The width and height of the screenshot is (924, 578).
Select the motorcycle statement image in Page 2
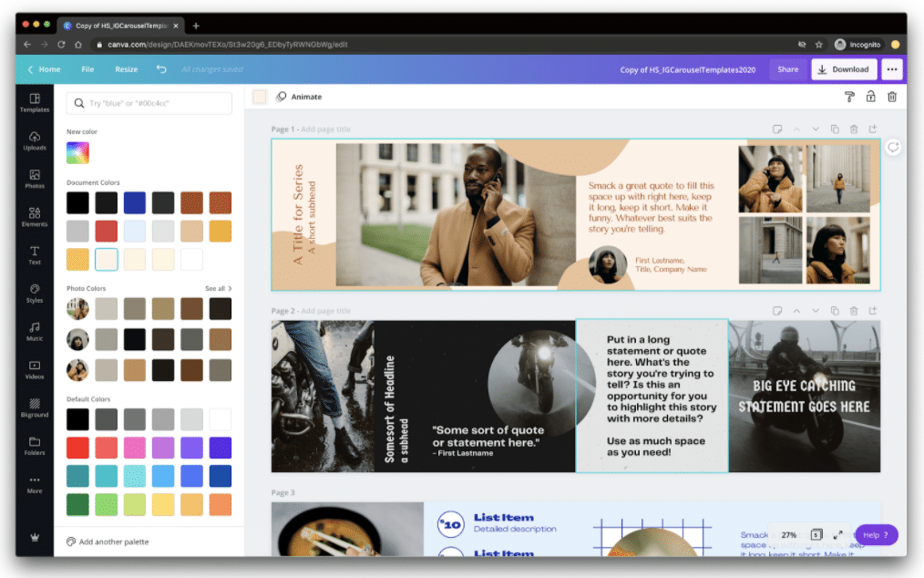tap(804, 397)
